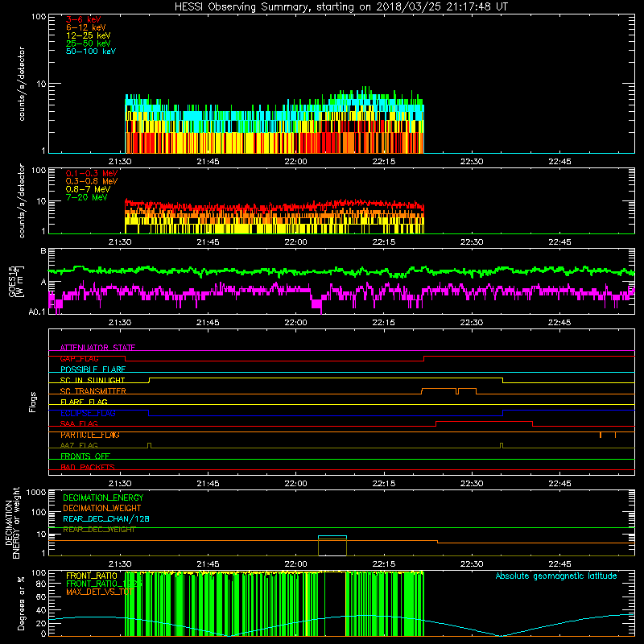
Task: Click the 'DECIMATION ENERGY or weight' axis title
Action: pyautogui.click(x=12, y=522)
